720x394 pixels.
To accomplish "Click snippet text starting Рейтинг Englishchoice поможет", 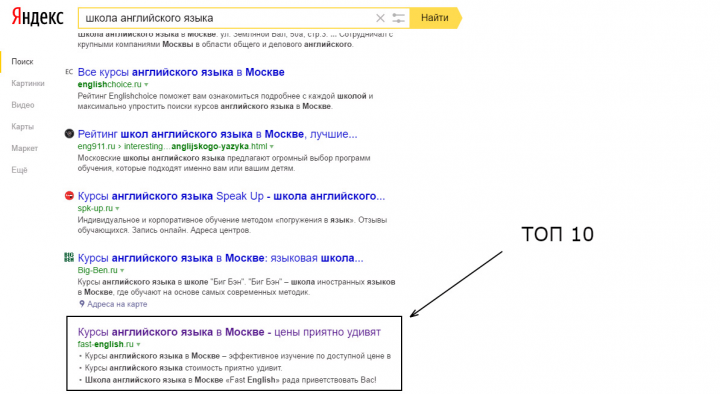I will (x=225, y=101).
